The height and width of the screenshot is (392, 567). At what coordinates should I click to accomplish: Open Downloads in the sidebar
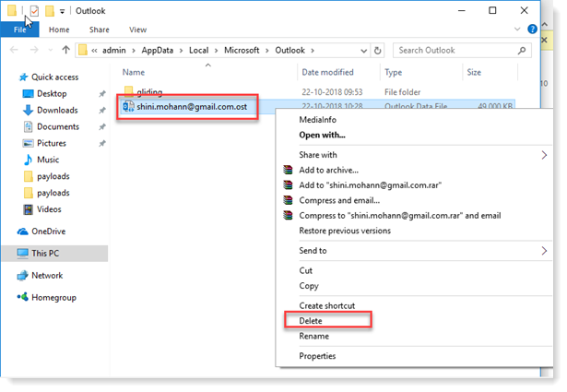pos(57,110)
